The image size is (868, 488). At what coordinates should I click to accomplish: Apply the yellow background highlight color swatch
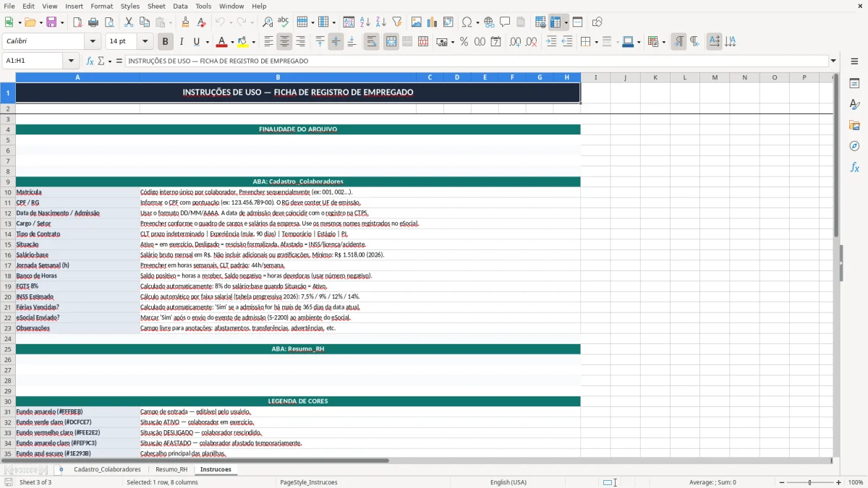tap(243, 42)
